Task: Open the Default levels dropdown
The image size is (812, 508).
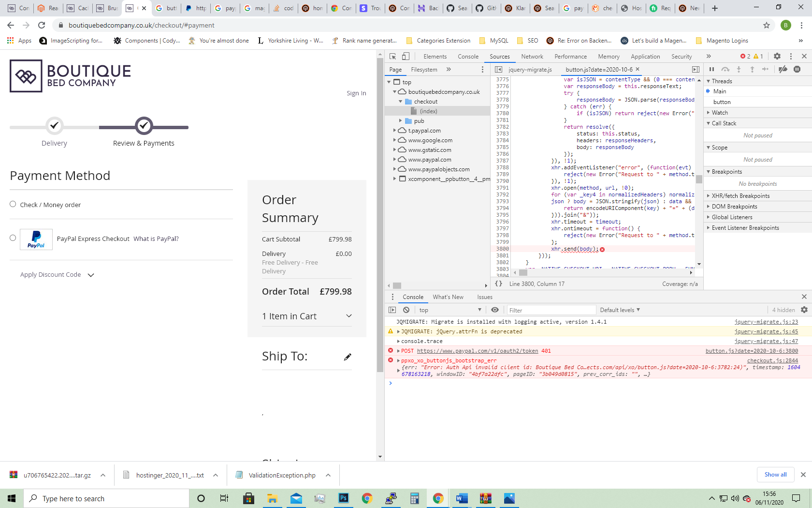Action: [620, 310]
